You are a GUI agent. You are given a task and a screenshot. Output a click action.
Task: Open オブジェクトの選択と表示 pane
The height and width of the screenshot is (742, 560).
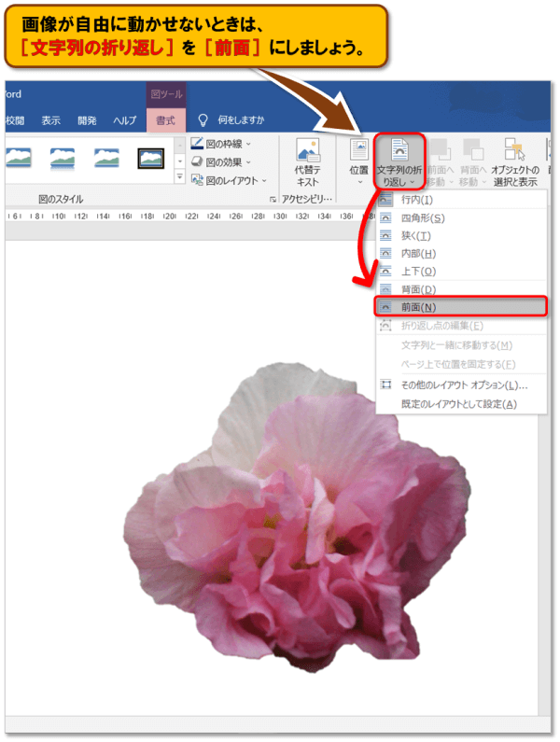[x=515, y=162]
